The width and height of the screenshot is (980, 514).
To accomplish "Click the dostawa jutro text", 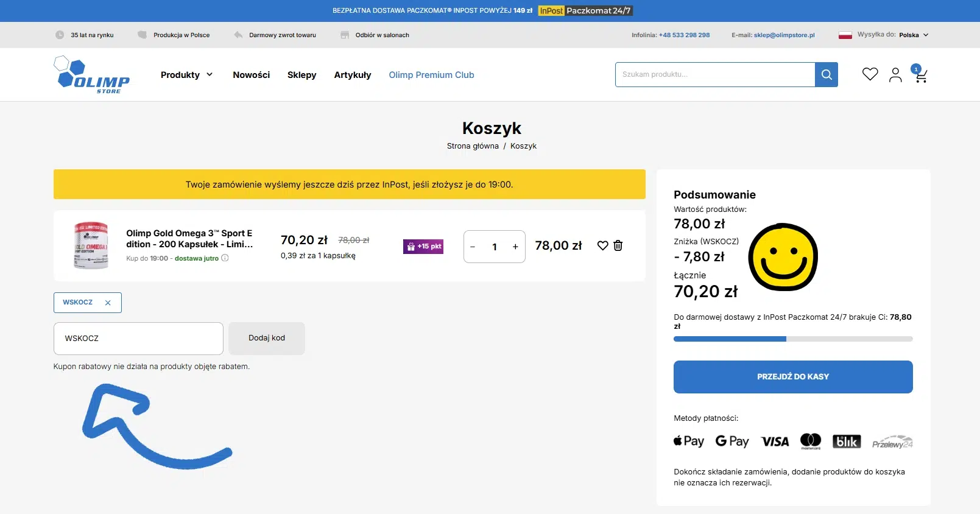I will 197,258.
